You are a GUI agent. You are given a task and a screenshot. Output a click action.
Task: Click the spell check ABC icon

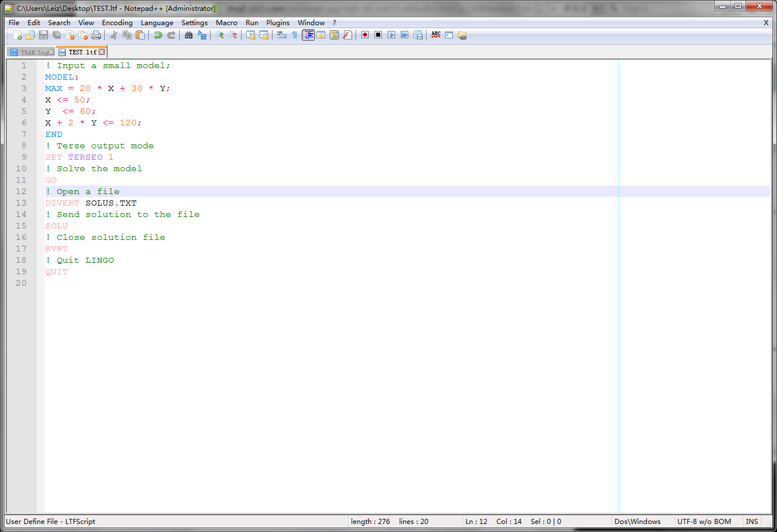point(436,36)
